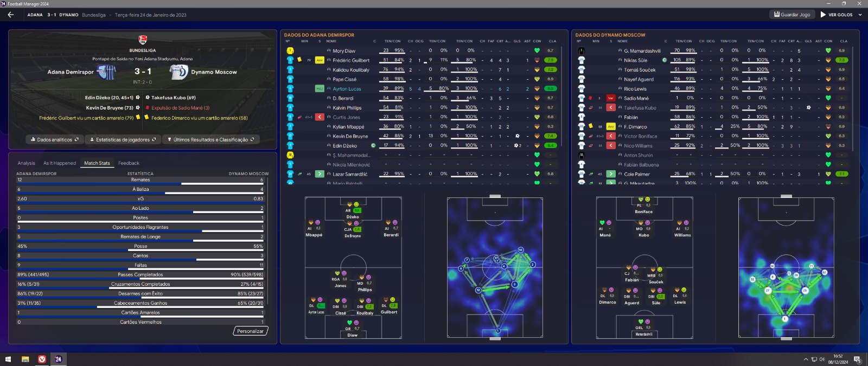Viewport: 868px width, 366px height.
Task: Select Kylian Mbappé in Adana player list
Action: 348,126
